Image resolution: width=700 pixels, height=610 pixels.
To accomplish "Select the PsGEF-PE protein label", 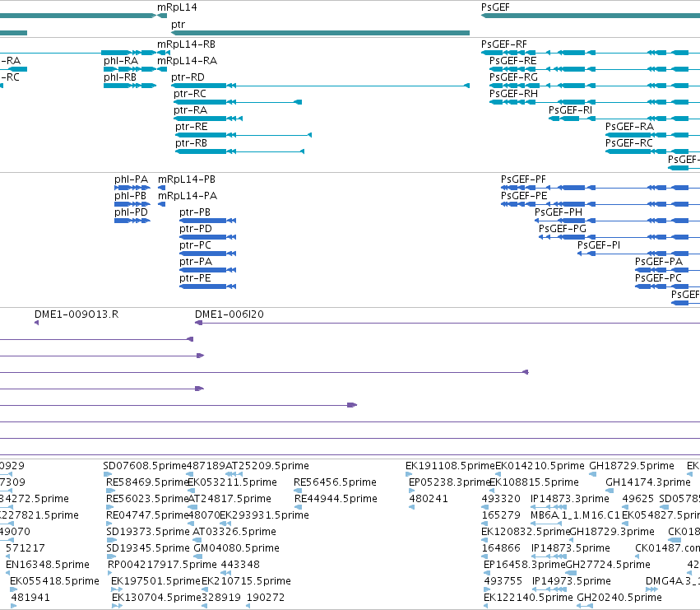I will coord(524,196).
